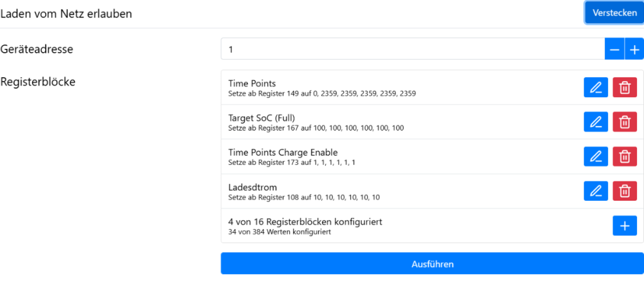Edit the Ladesdtrom register block
This screenshot has height=285, width=644.
[596, 190]
